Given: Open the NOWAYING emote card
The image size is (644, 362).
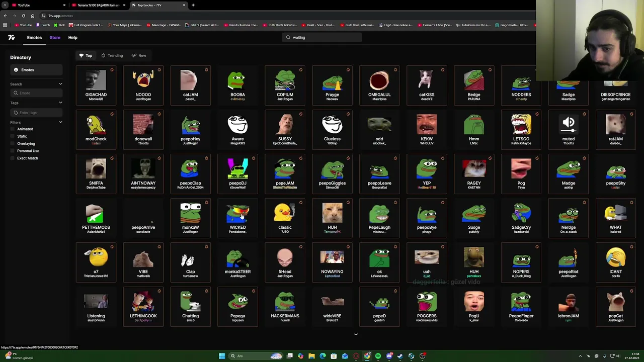Looking at the screenshot, I should pyautogui.click(x=332, y=262).
